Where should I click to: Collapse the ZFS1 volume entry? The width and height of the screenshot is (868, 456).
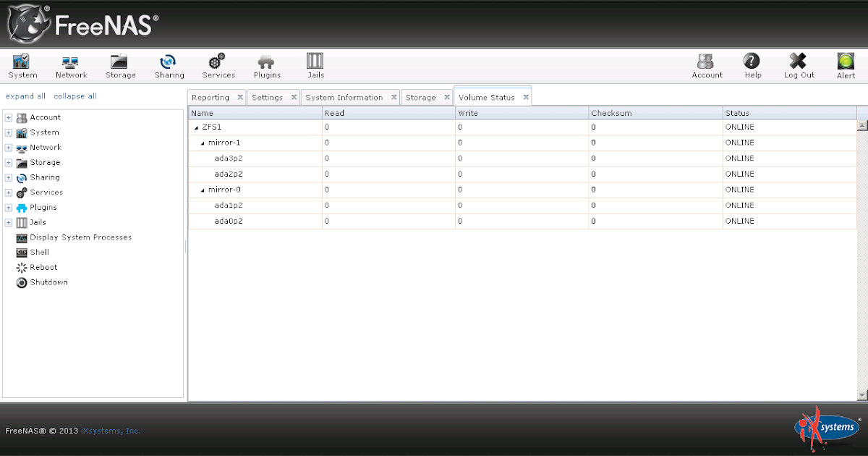click(x=196, y=127)
